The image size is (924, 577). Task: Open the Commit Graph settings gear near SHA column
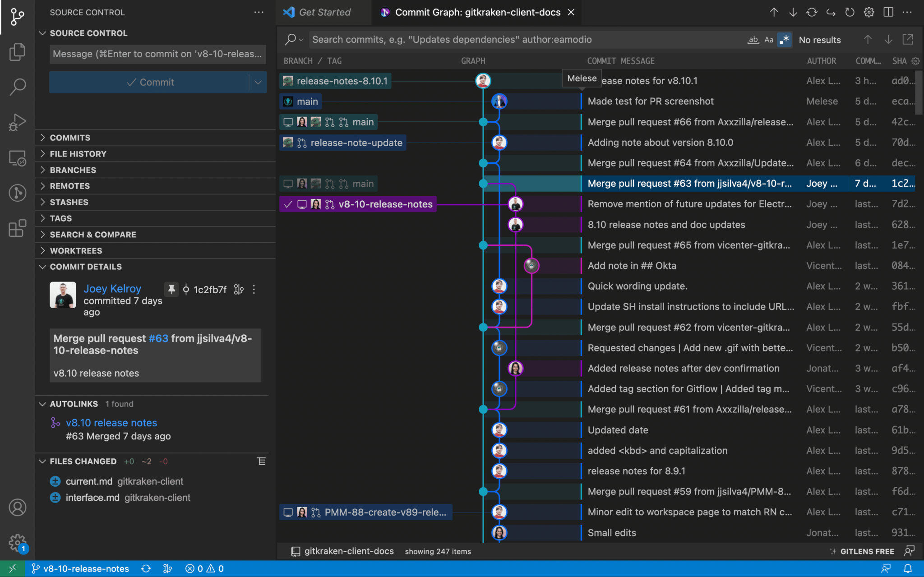click(x=916, y=61)
